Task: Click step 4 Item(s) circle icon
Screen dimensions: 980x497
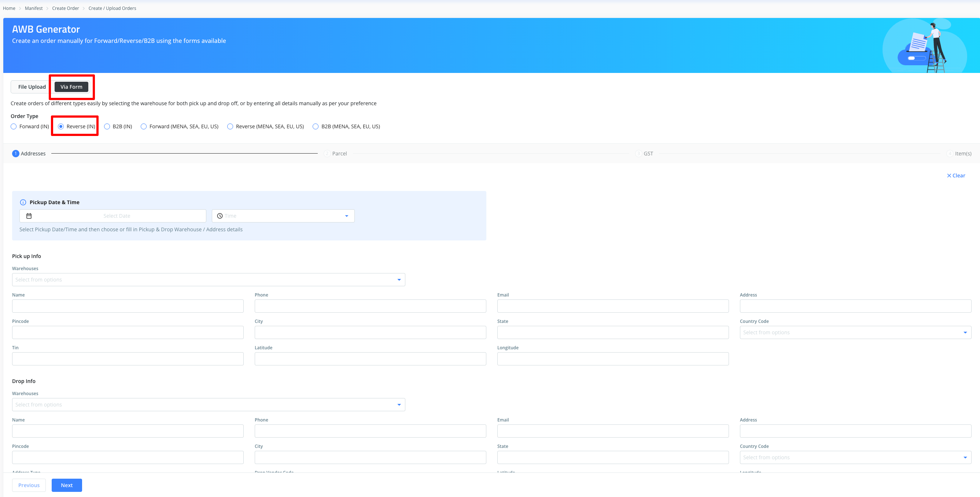Action: pos(950,153)
